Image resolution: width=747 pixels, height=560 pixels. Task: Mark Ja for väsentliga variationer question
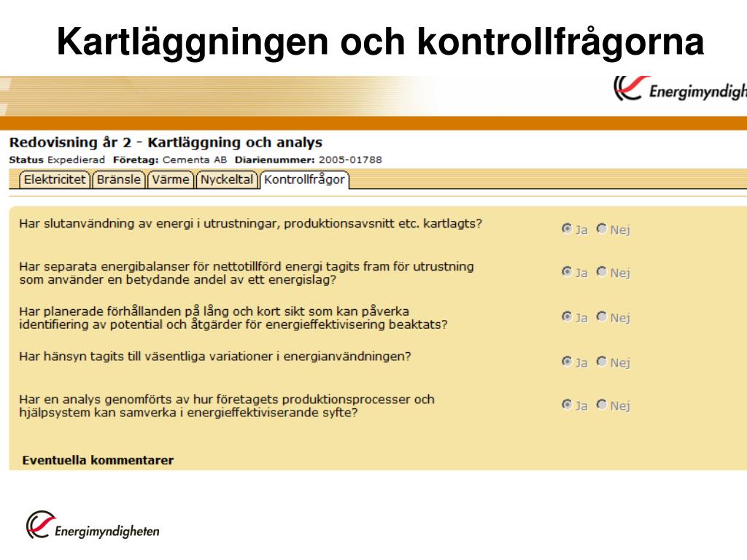pos(566,362)
